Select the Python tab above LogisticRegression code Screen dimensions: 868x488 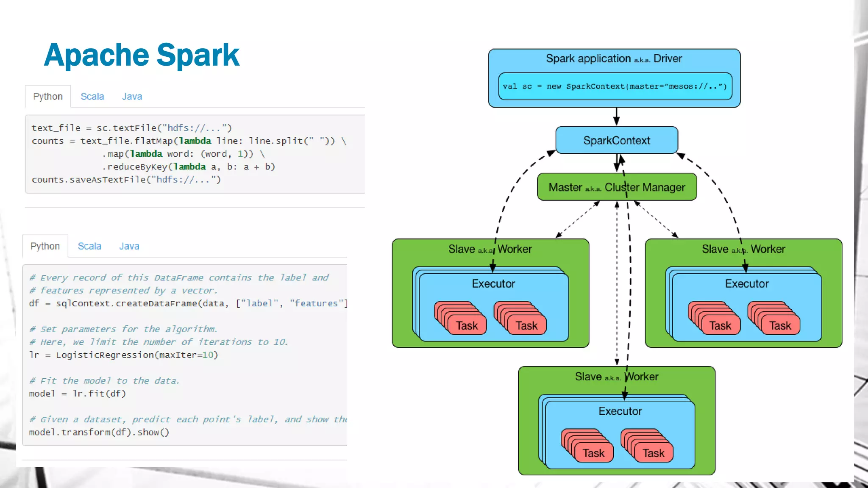pyautogui.click(x=45, y=246)
